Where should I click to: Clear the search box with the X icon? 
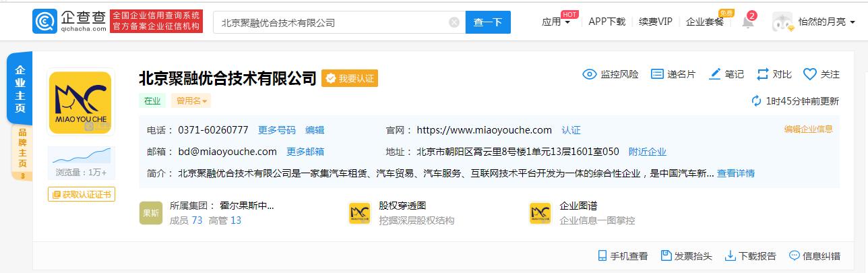[x=454, y=22]
